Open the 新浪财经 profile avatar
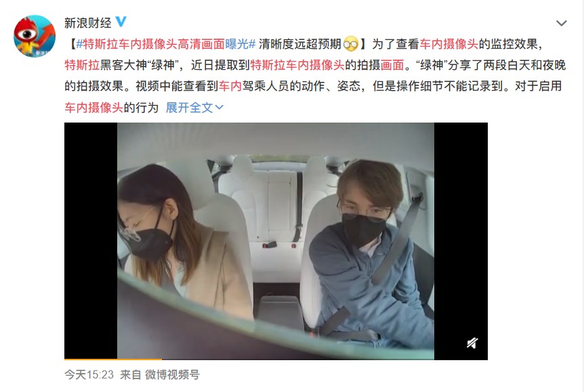 (35, 36)
